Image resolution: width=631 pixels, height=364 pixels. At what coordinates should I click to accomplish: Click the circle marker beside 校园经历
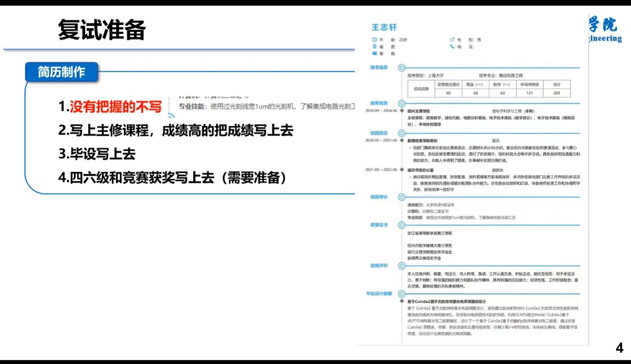[402, 133]
